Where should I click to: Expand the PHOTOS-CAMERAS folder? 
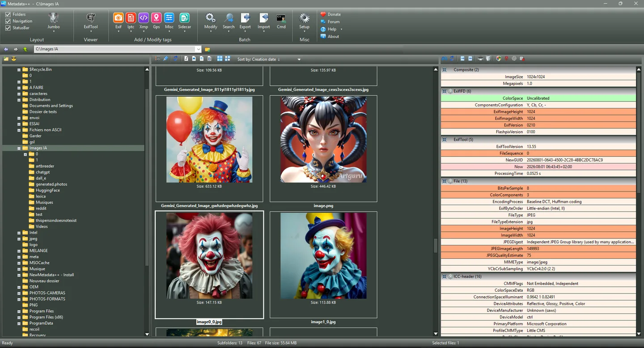19,293
